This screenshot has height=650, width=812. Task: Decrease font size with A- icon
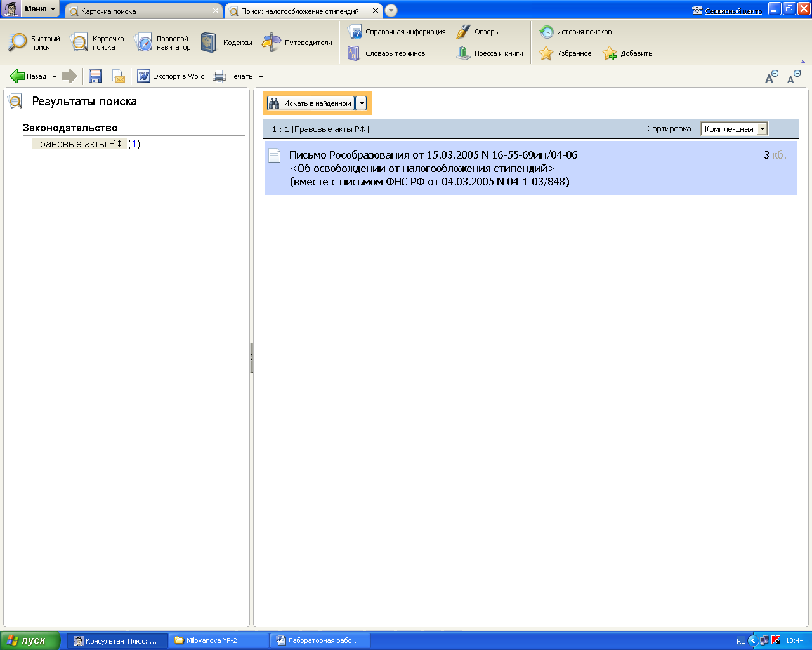pos(794,77)
